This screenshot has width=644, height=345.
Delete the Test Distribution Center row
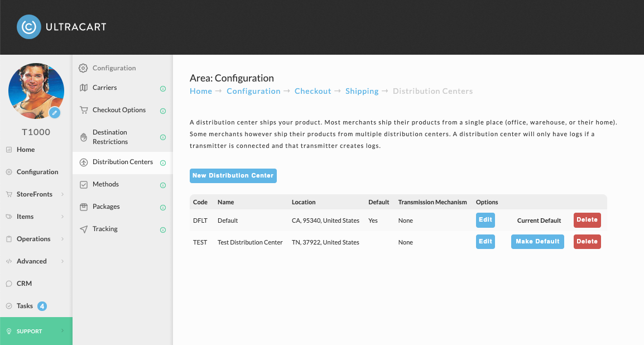pos(587,242)
